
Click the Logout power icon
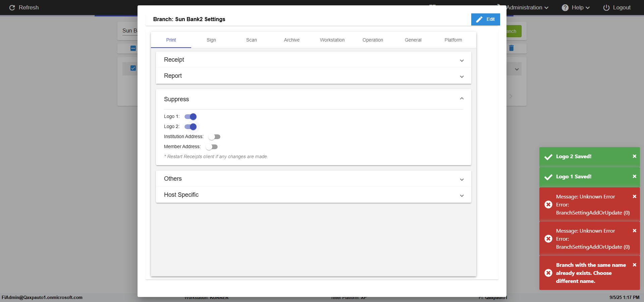tap(606, 8)
